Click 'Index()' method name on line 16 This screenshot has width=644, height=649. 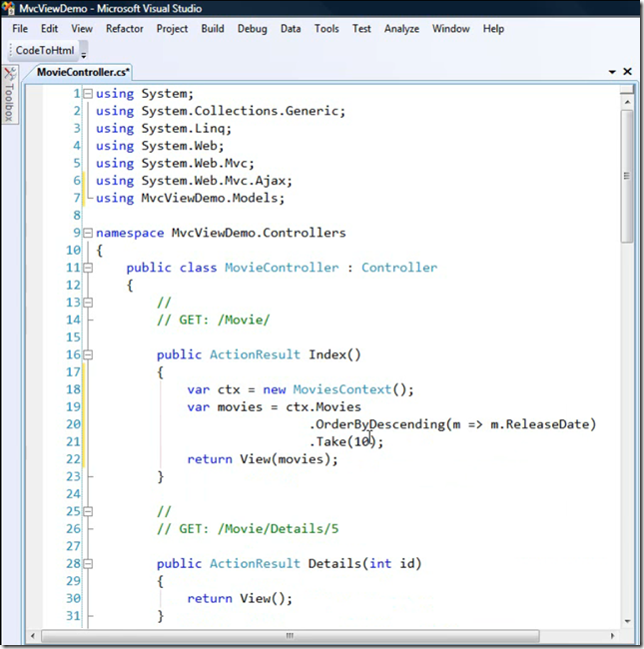pyautogui.click(x=334, y=354)
